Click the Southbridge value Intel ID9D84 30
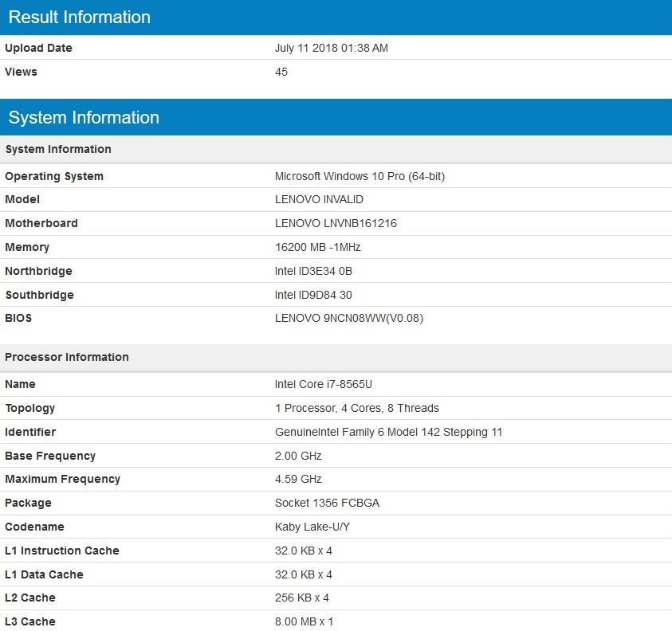 (315, 295)
